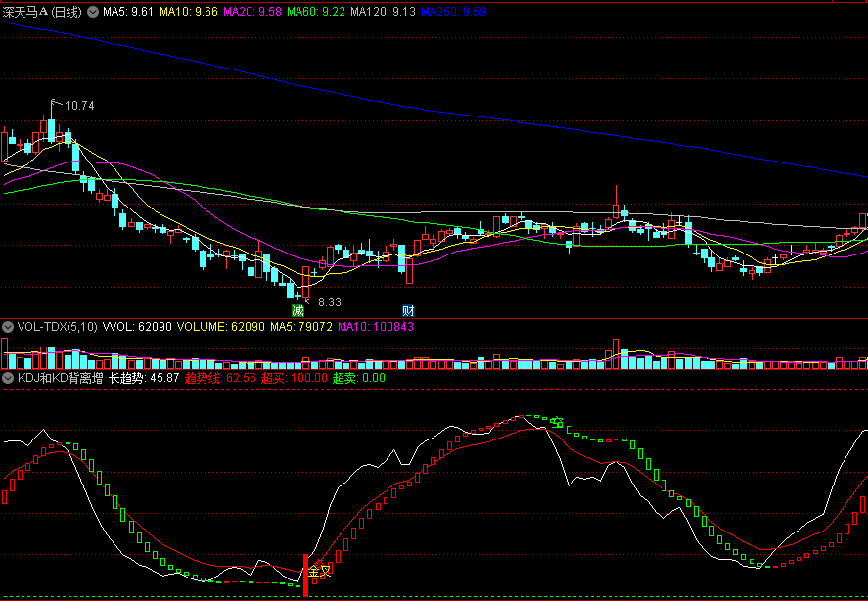Open the KDJ和KD背离增 indicator dropdown arrow
Viewport: 868px width, 601px height.
8,379
